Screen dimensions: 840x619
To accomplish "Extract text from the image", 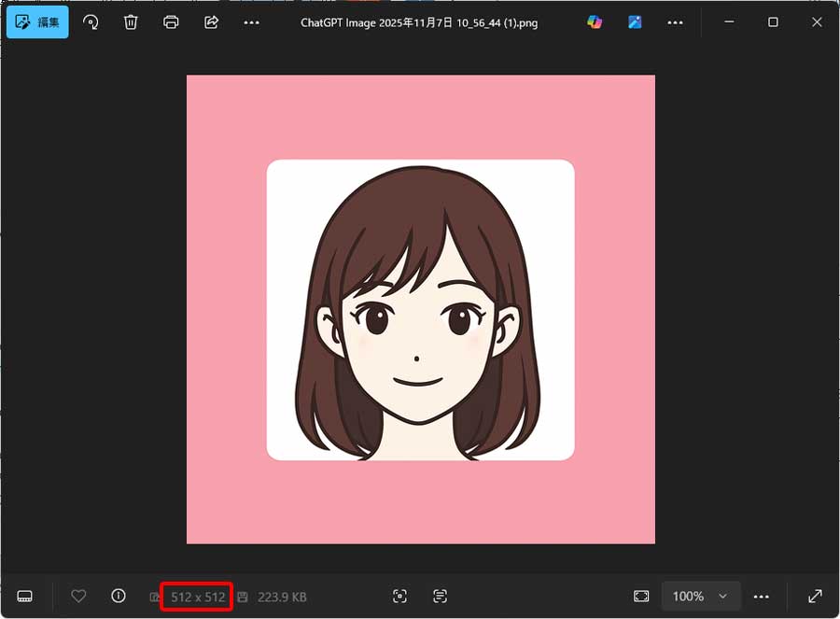I will click(x=439, y=596).
